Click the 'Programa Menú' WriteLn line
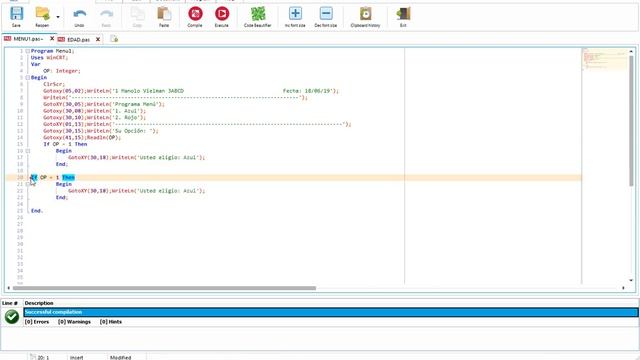This screenshot has width=640, height=360. [x=104, y=104]
